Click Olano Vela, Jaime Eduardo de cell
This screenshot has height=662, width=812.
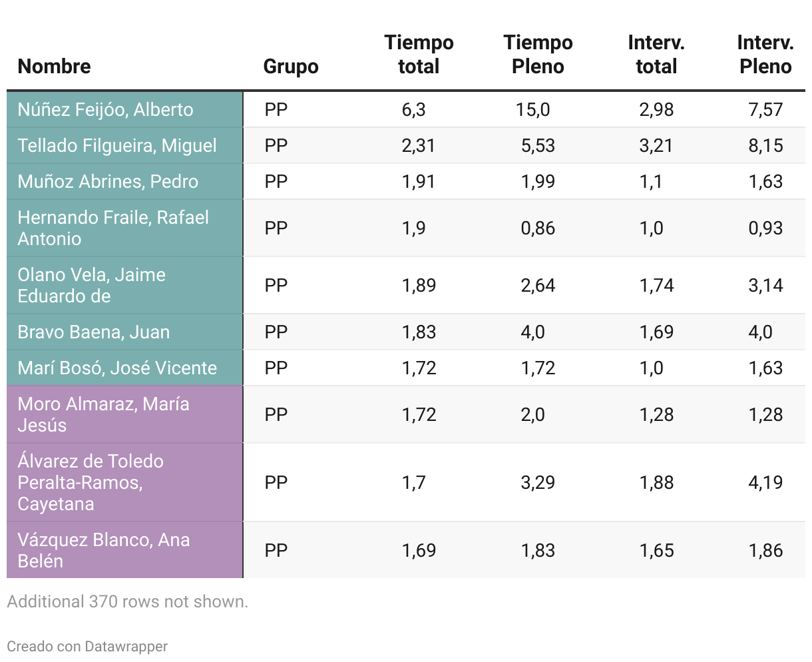point(92,285)
